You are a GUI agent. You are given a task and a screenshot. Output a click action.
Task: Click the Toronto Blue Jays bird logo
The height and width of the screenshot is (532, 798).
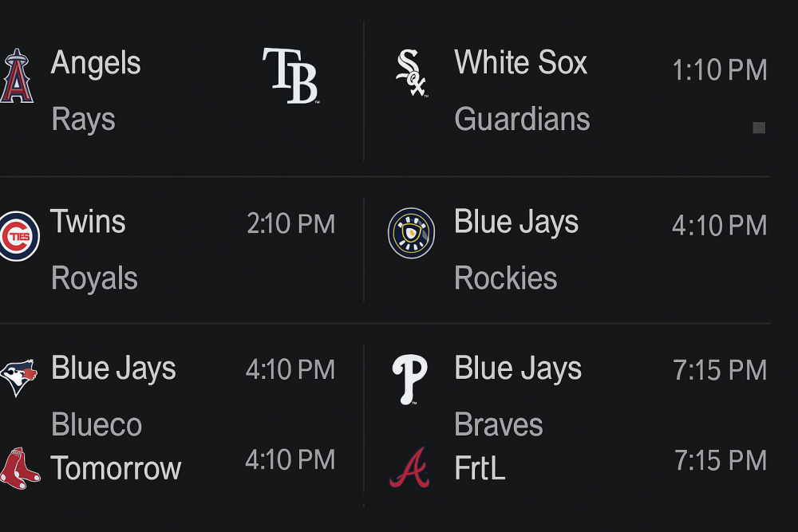tap(16, 375)
